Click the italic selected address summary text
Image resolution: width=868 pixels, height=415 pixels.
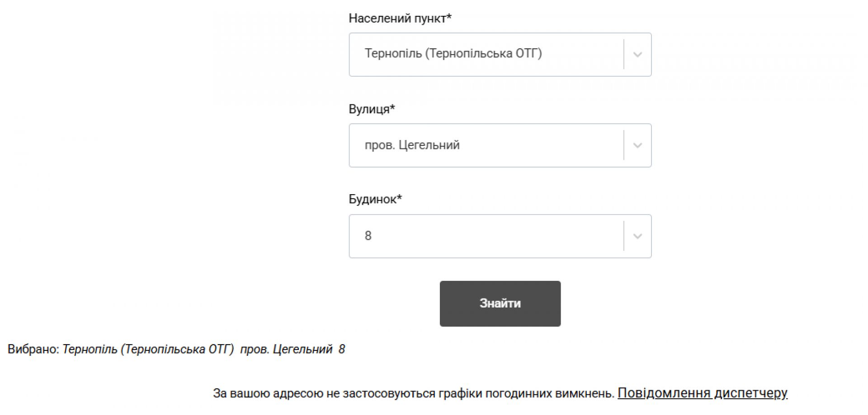[203, 349]
